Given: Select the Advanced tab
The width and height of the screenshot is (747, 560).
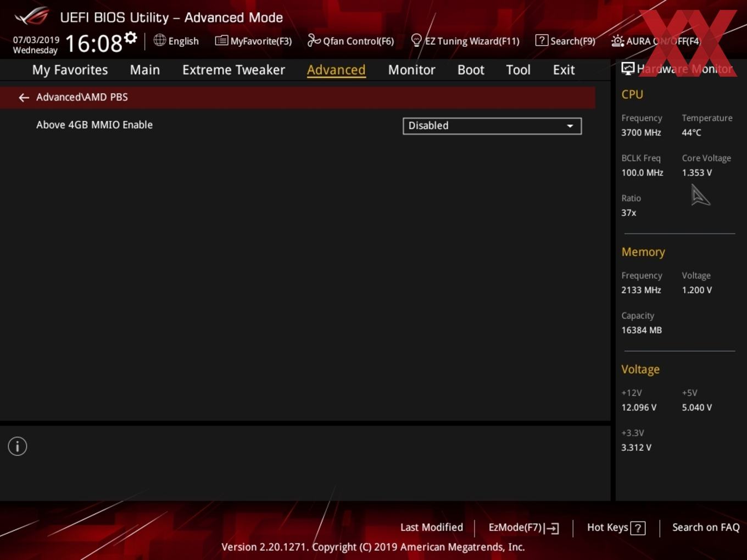Looking at the screenshot, I should pyautogui.click(x=336, y=70).
